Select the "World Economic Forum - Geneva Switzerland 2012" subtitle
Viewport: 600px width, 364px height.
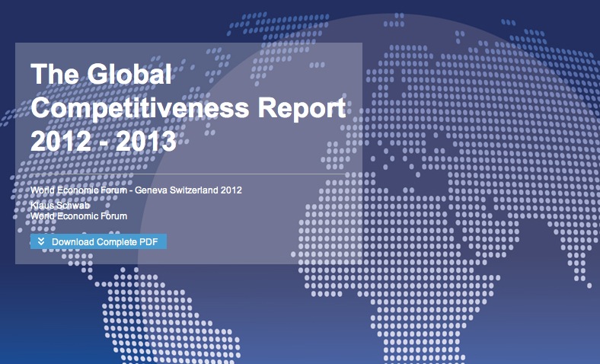(x=136, y=190)
